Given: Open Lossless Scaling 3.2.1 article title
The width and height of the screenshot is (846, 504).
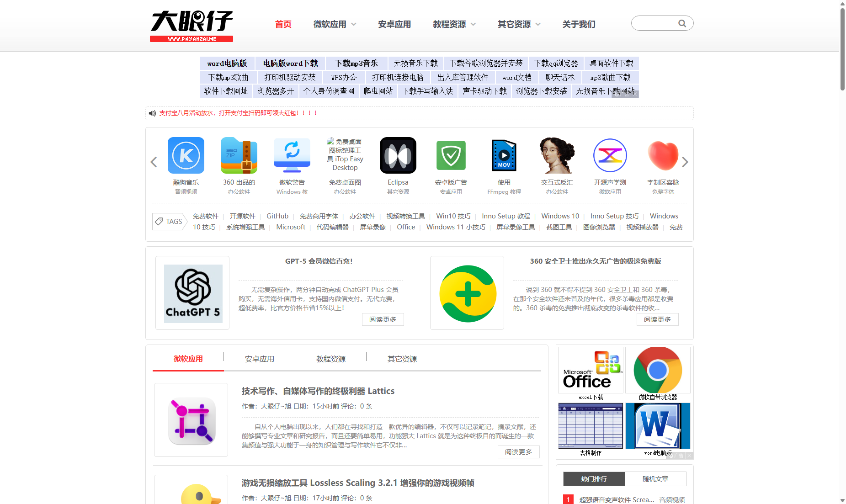Looking at the screenshot, I should [x=358, y=483].
